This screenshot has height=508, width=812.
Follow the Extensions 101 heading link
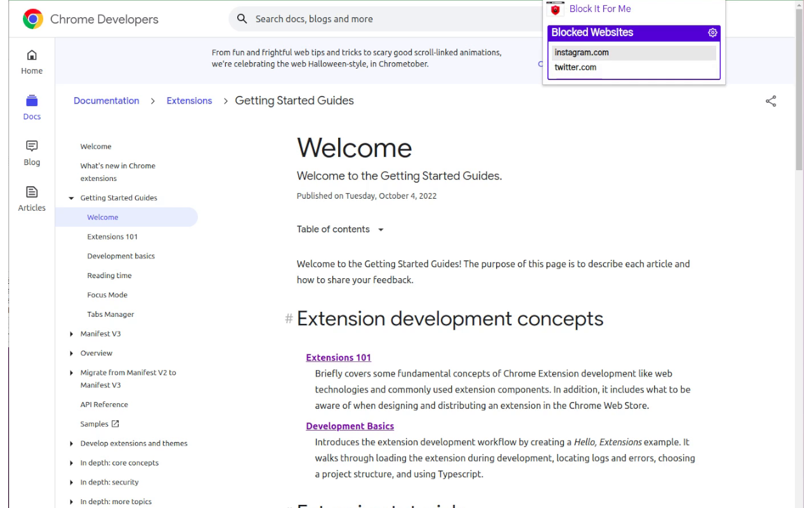pos(339,358)
